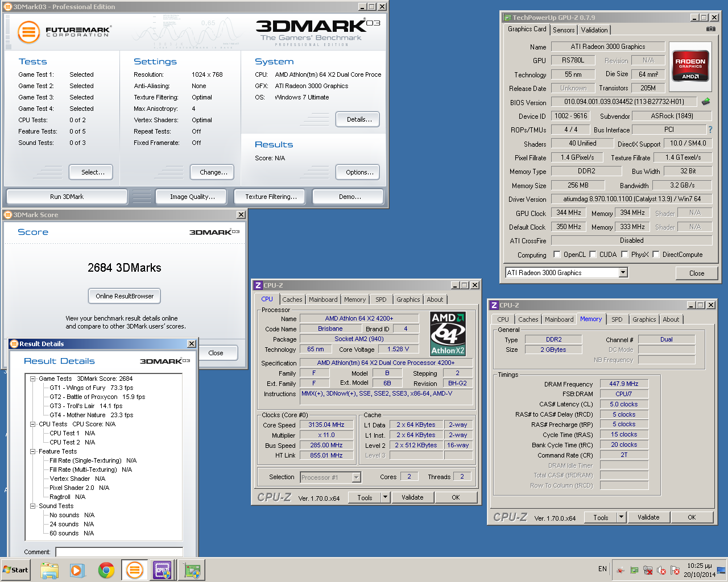Click the GPU-Z title bar icon
The image size is (728, 582).
(x=507, y=18)
